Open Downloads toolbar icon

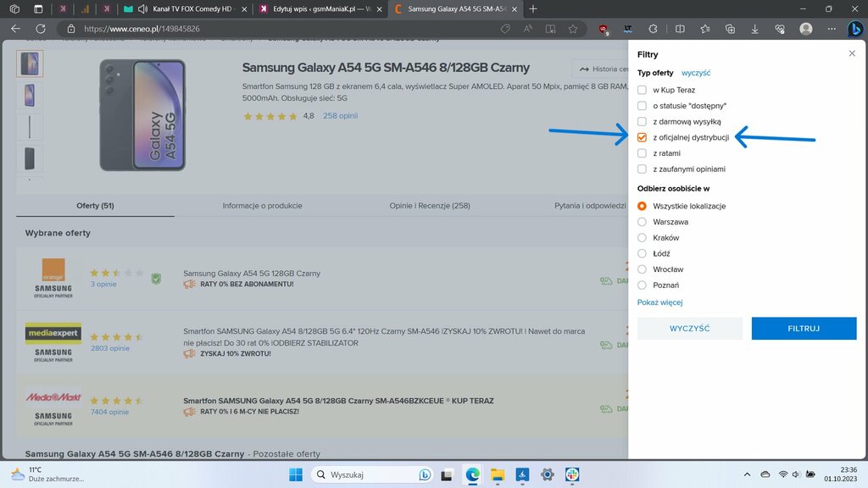pos(754,29)
